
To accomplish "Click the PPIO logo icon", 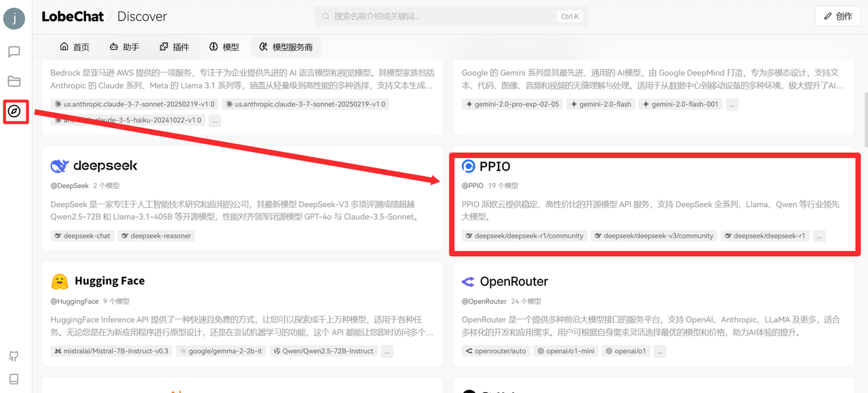I will coord(469,166).
